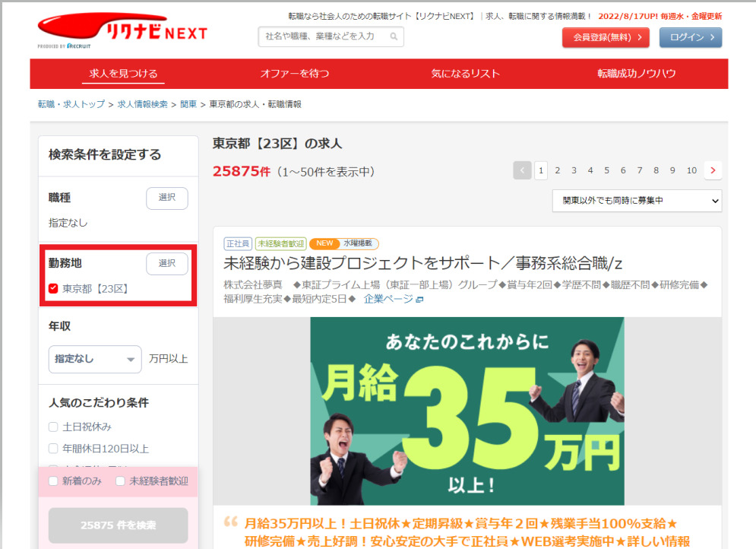Click the 月給35万円以上 banner image
Screen dimensions: 756x549
click(467, 411)
